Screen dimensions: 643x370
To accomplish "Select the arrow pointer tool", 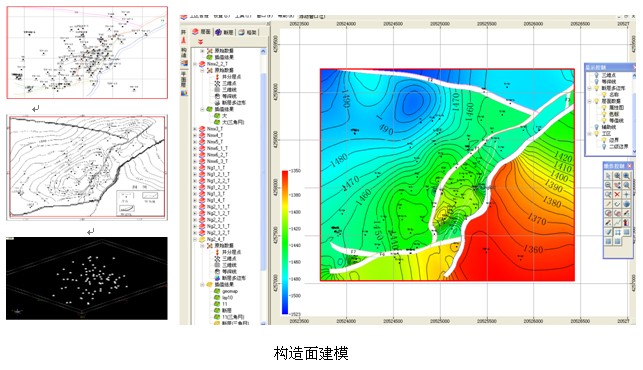I will 608,176.
